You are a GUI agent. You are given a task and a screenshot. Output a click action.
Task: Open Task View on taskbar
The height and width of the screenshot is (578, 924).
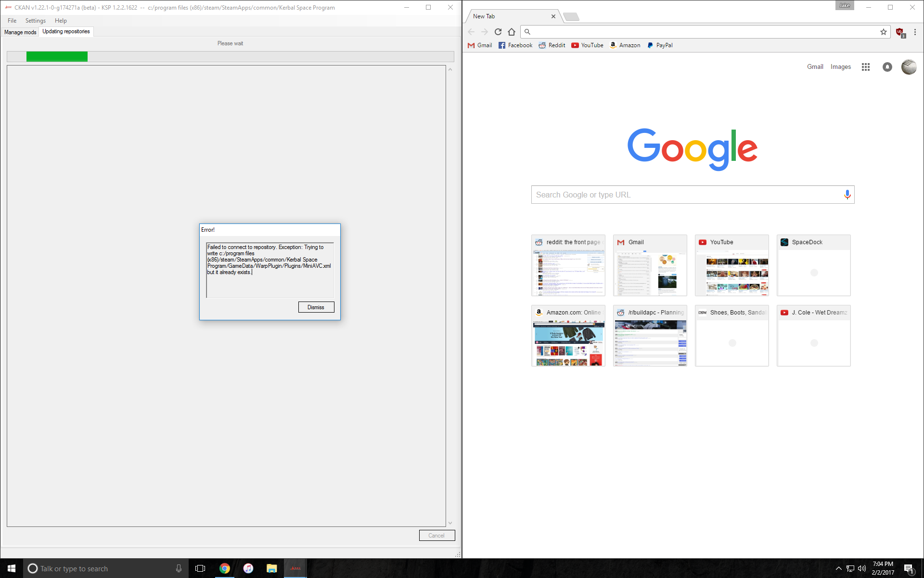(x=200, y=568)
